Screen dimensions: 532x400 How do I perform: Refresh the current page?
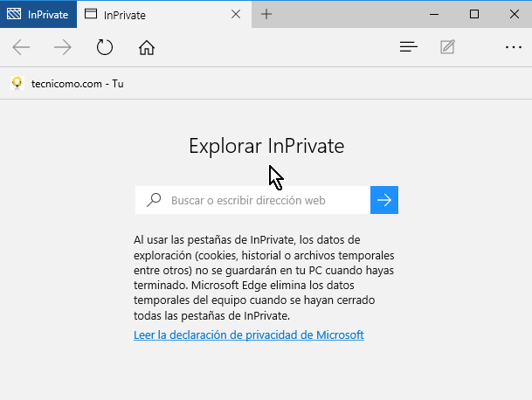coord(105,47)
